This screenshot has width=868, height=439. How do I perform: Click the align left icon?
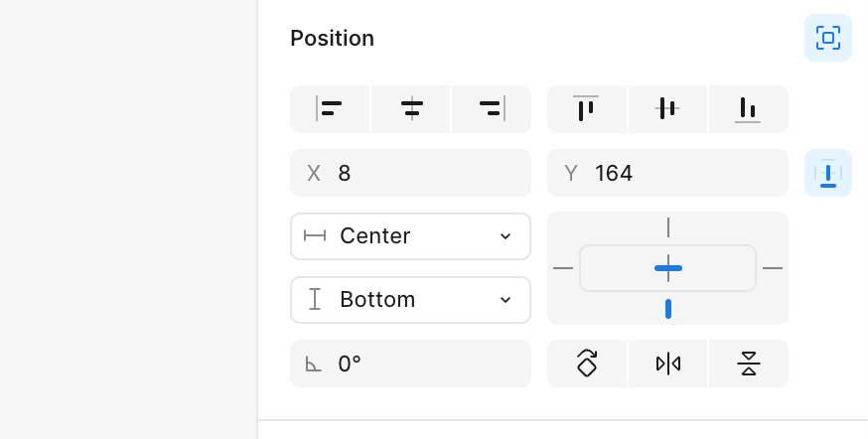[330, 109]
